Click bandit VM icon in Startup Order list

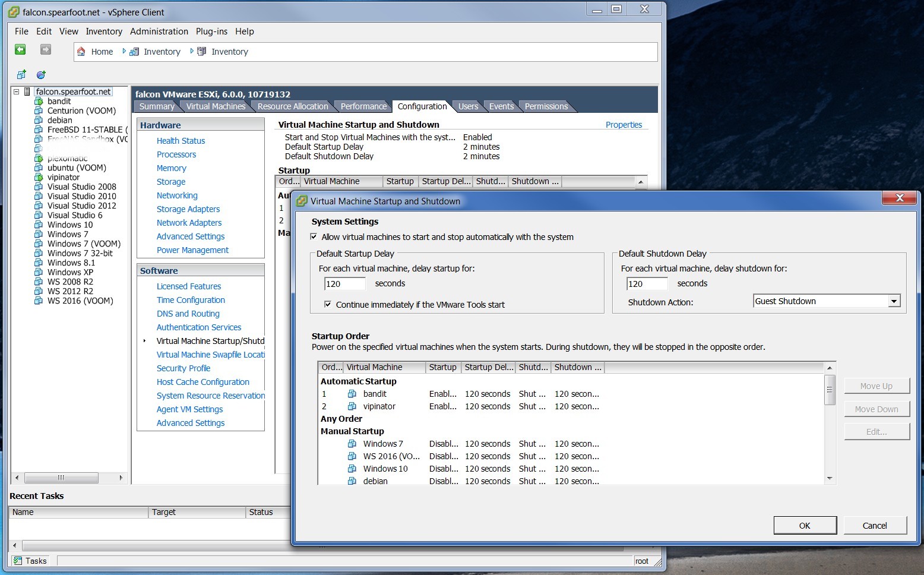[352, 394]
